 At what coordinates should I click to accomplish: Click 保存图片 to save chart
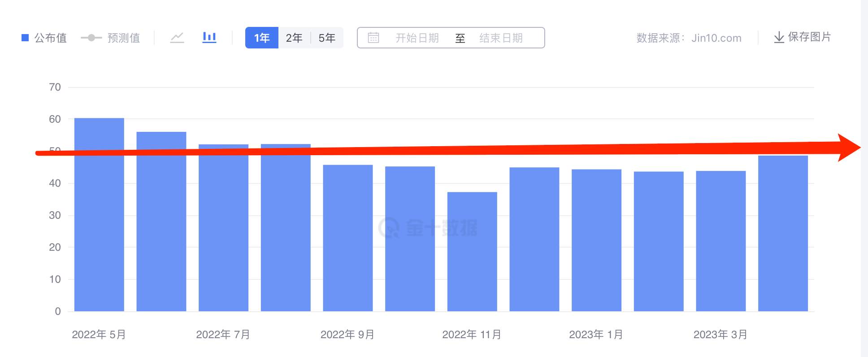click(809, 37)
